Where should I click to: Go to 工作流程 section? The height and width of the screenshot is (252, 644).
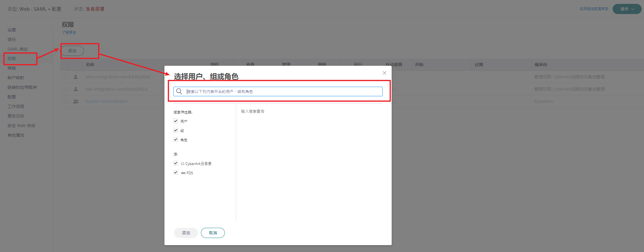pyautogui.click(x=16, y=106)
